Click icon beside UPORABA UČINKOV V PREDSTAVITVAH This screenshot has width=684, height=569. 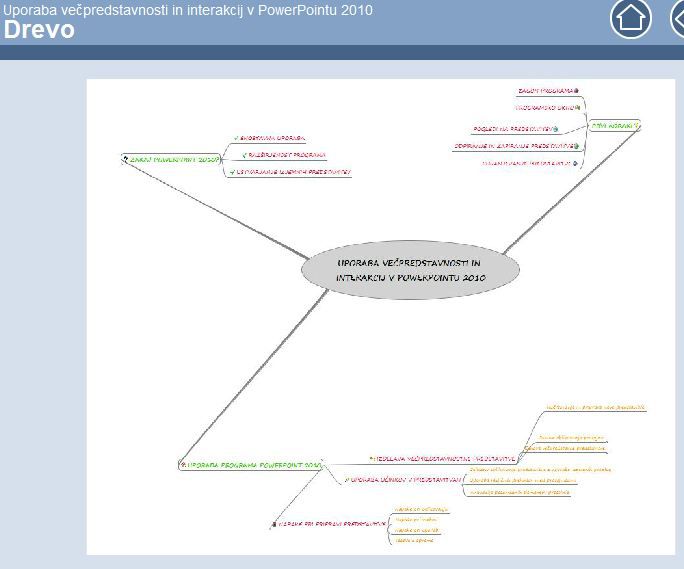347,480
